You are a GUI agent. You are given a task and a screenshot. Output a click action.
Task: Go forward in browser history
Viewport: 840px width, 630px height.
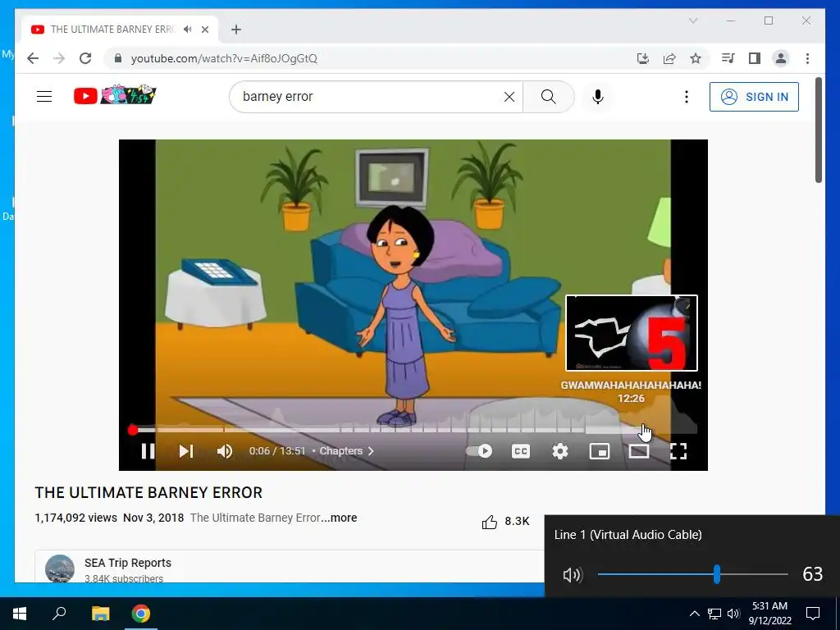59,58
